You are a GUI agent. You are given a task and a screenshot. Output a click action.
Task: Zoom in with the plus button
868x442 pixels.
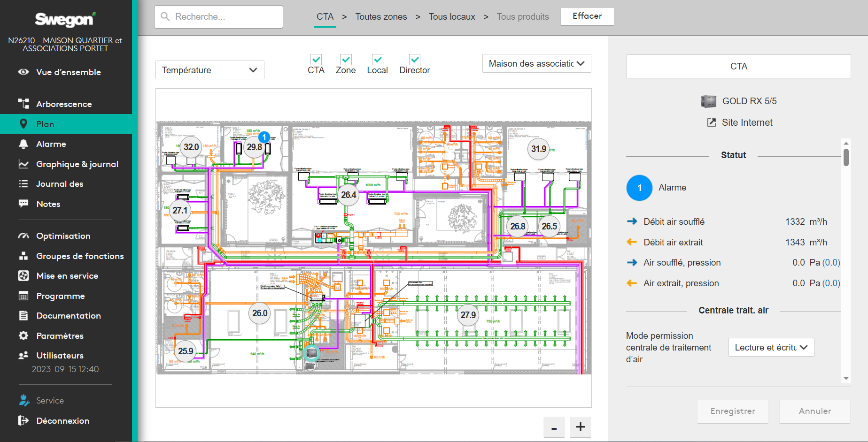(580, 427)
